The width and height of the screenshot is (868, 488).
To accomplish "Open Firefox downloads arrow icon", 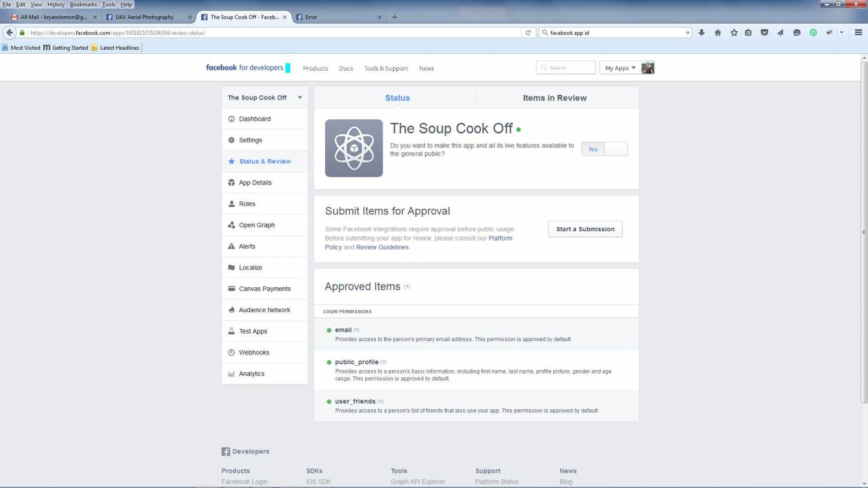I will pyautogui.click(x=701, y=33).
